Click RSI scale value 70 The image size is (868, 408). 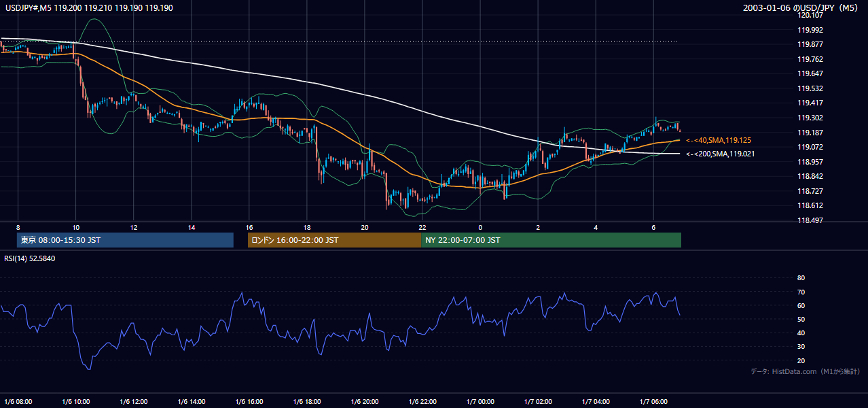pyautogui.click(x=801, y=292)
